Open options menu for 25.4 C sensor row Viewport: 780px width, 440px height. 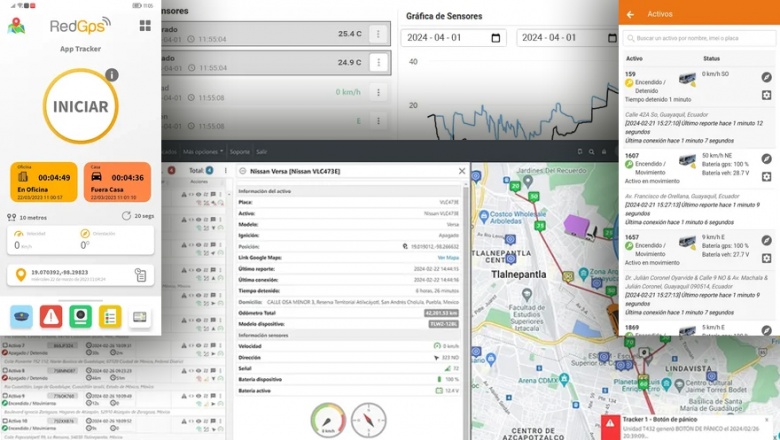pos(378,34)
